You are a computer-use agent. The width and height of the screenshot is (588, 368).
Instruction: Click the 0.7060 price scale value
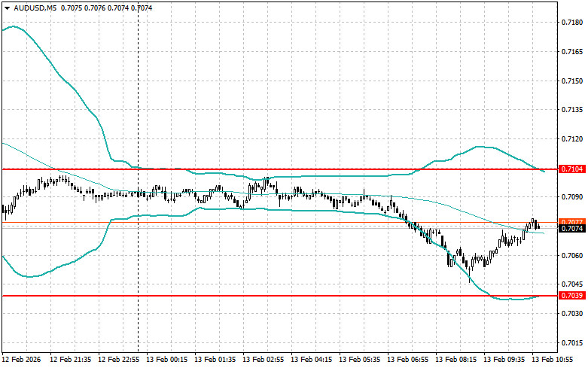[x=572, y=256]
